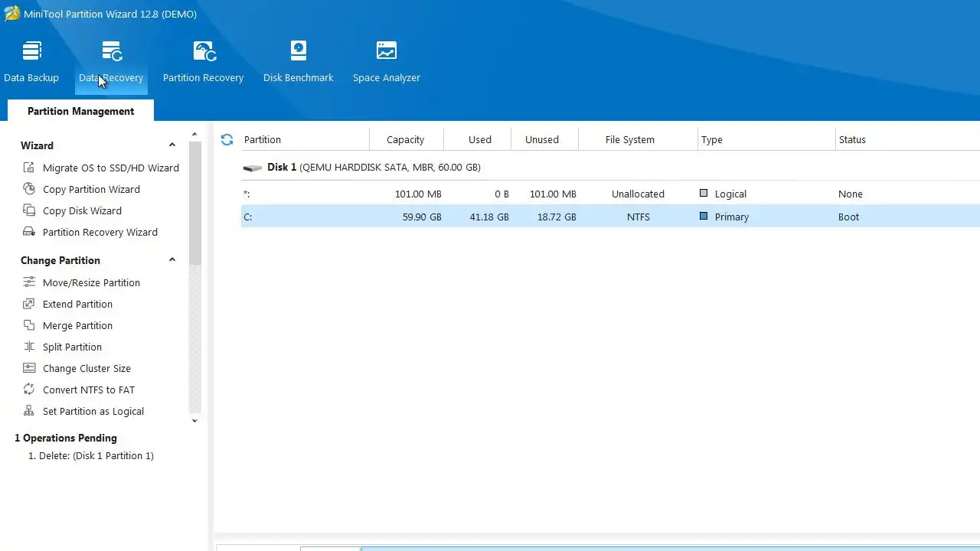Select the 'C:' partition row
The height and width of the screenshot is (551, 980).
pyautogui.click(x=610, y=217)
